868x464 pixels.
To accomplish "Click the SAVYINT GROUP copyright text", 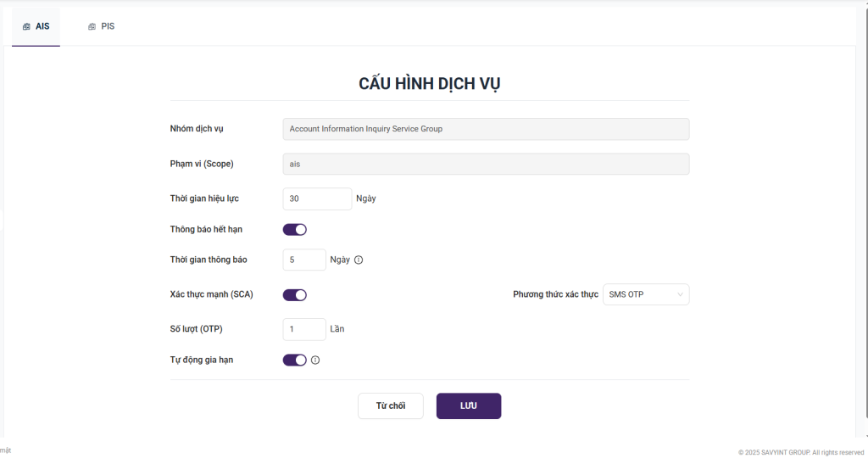I will click(x=800, y=452).
